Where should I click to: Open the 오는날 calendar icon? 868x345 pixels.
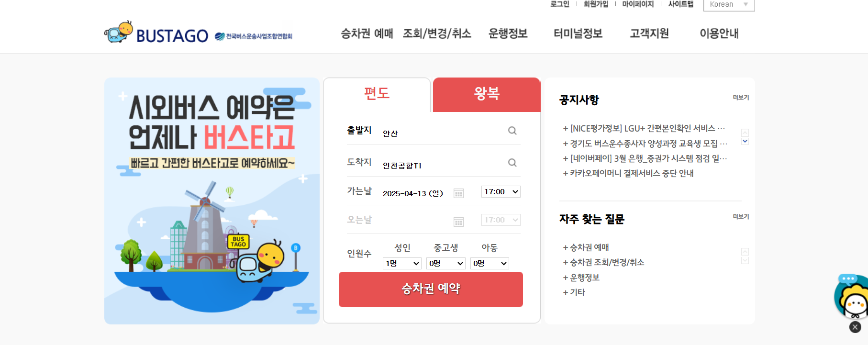[458, 222]
